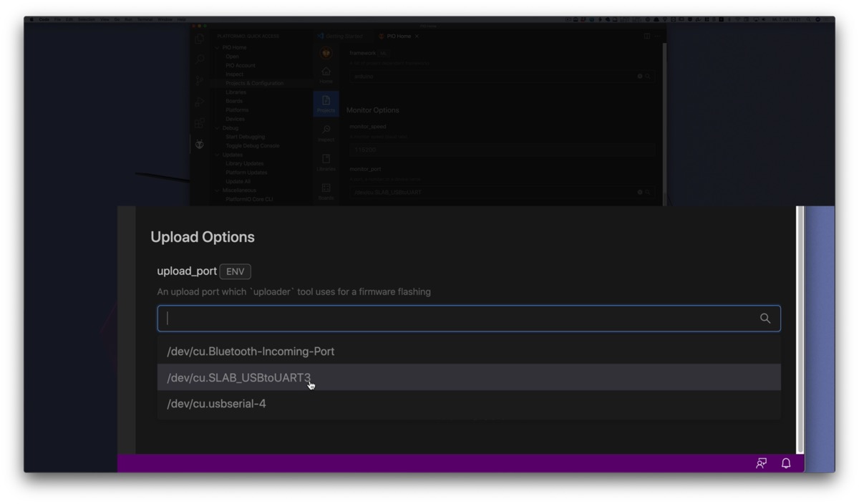Viewport: 859px width, 504px height.
Task: Click the ENV badge beside upload_port
Action: tap(236, 271)
